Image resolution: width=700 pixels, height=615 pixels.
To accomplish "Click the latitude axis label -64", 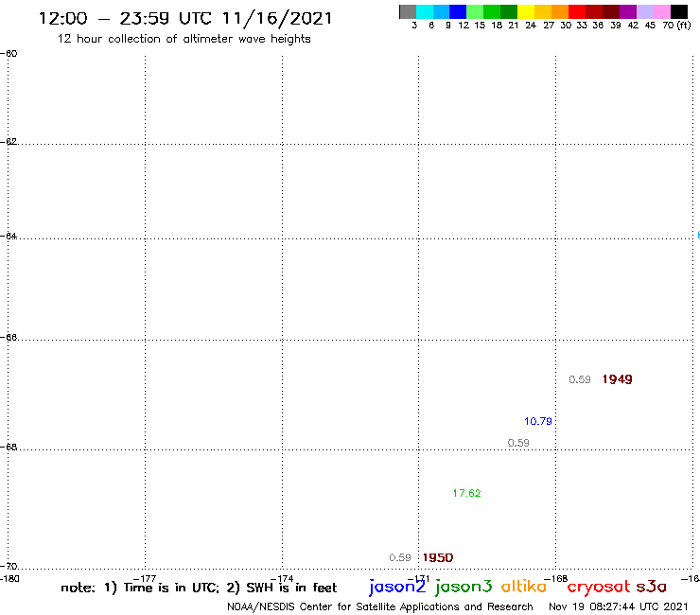I will 9,236.
